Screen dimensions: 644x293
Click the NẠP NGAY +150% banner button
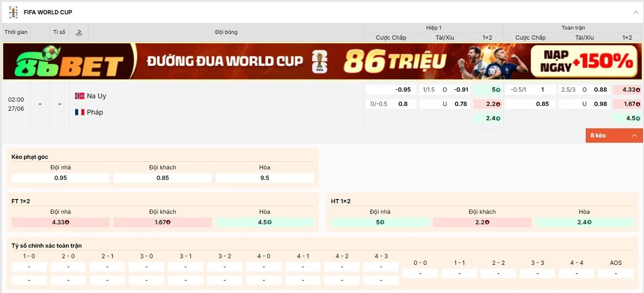tap(583, 61)
